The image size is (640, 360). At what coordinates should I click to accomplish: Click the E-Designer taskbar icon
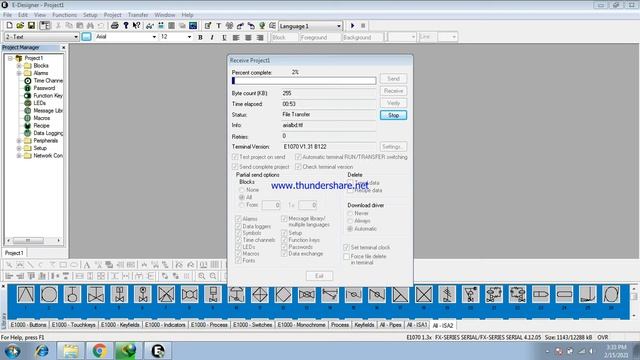click(x=158, y=351)
